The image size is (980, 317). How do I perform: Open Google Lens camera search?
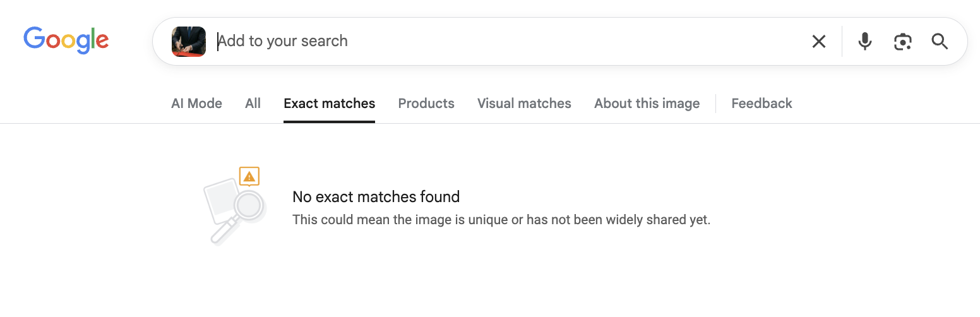pos(902,42)
